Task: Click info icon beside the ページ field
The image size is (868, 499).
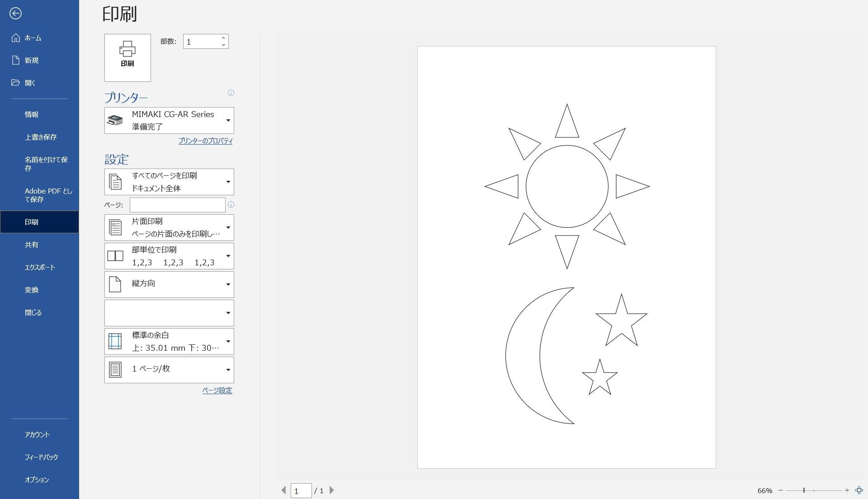Action: 231,205
